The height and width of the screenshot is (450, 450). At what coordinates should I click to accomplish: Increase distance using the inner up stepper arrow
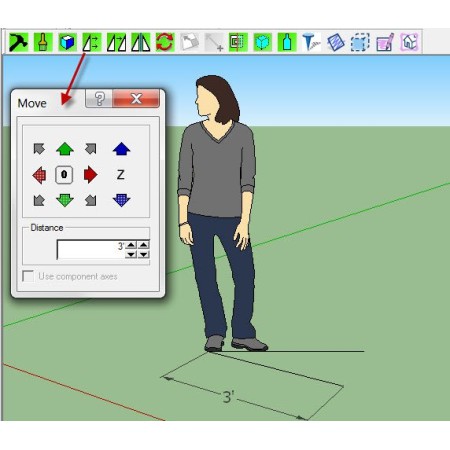[x=131, y=245]
